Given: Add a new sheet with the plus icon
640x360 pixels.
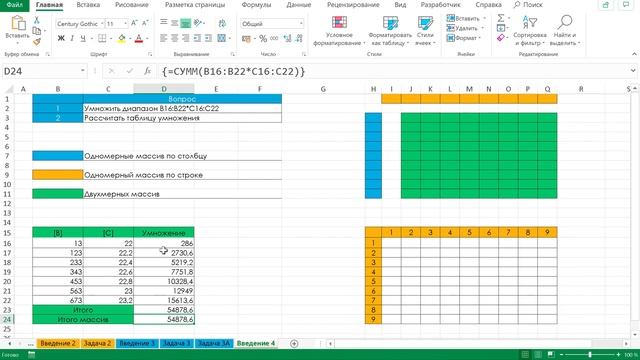Looking at the screenshot, I should click(294, 344).
